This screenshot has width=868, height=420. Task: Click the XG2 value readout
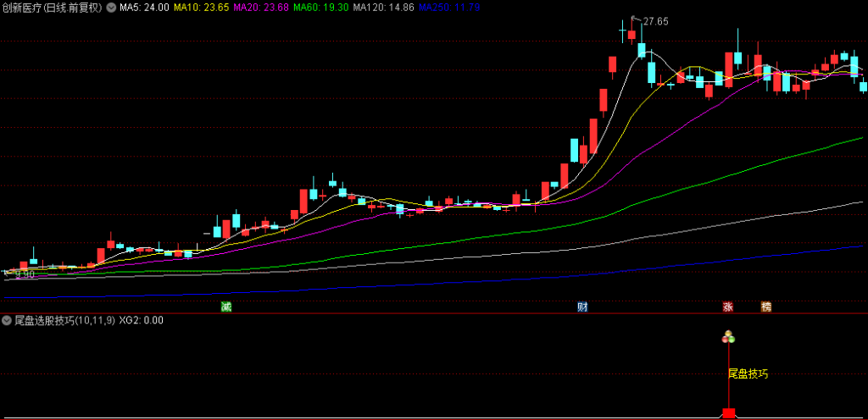tap(142, 321)
